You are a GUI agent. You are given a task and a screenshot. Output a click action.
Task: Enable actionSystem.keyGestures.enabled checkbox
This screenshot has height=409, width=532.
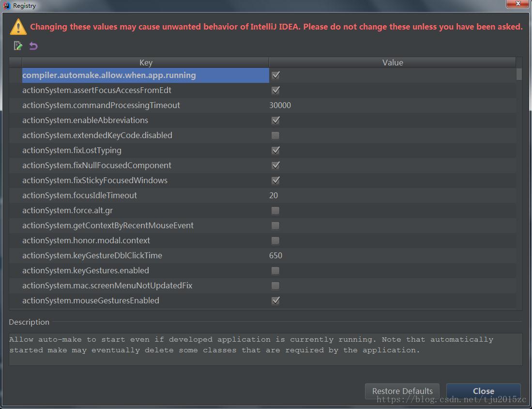275,270
